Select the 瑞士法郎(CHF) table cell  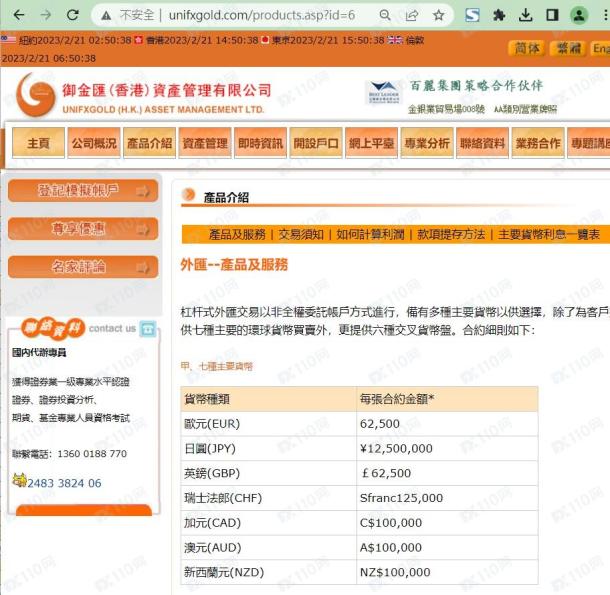tap(268, 498)
